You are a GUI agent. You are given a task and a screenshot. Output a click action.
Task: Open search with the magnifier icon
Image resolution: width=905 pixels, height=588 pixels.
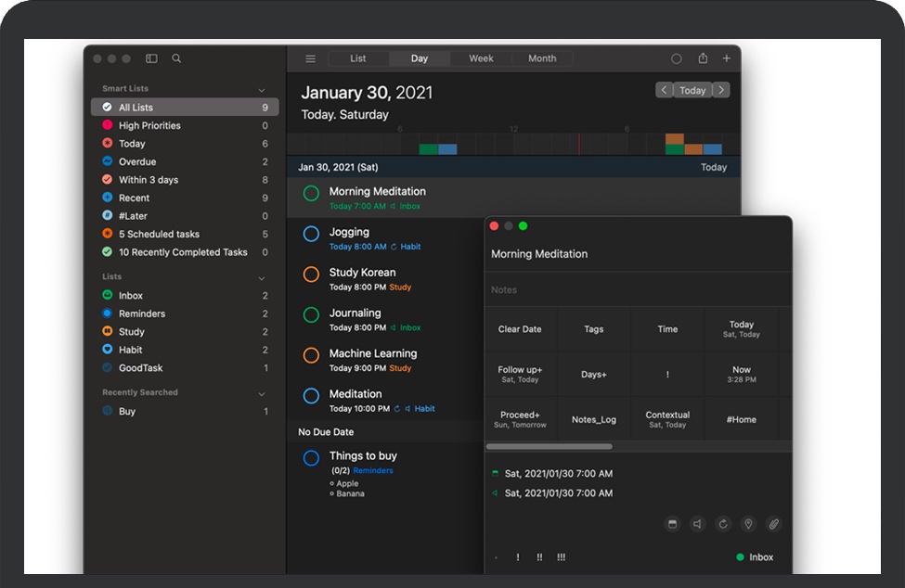[x=176, y=58]
